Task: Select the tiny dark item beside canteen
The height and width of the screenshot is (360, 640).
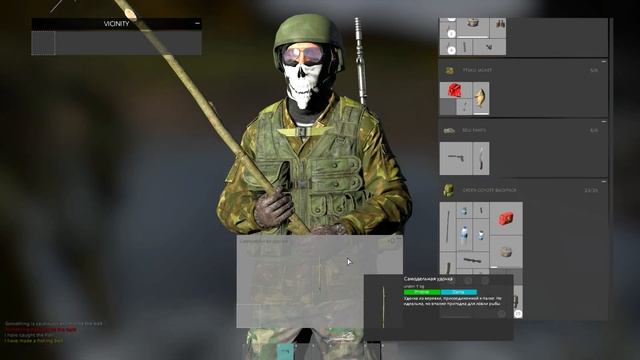Action: tap(481, 211)
